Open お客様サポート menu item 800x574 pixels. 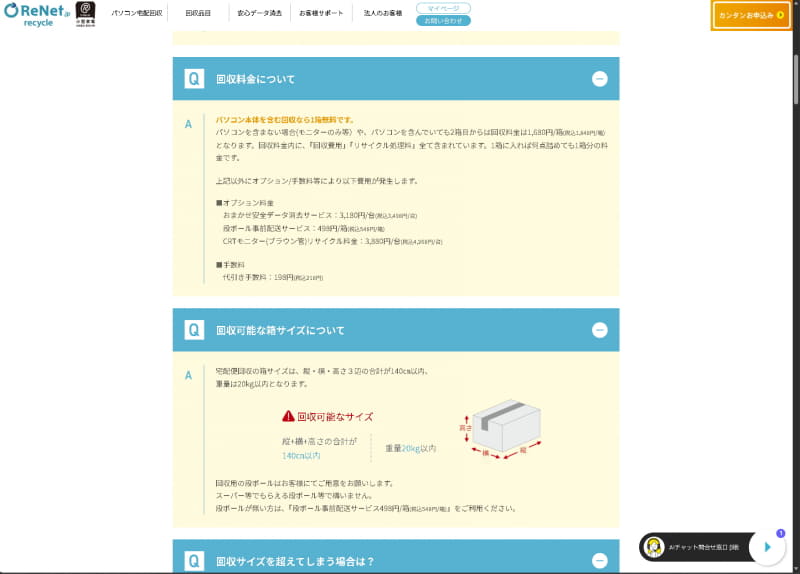click(321, 13)
